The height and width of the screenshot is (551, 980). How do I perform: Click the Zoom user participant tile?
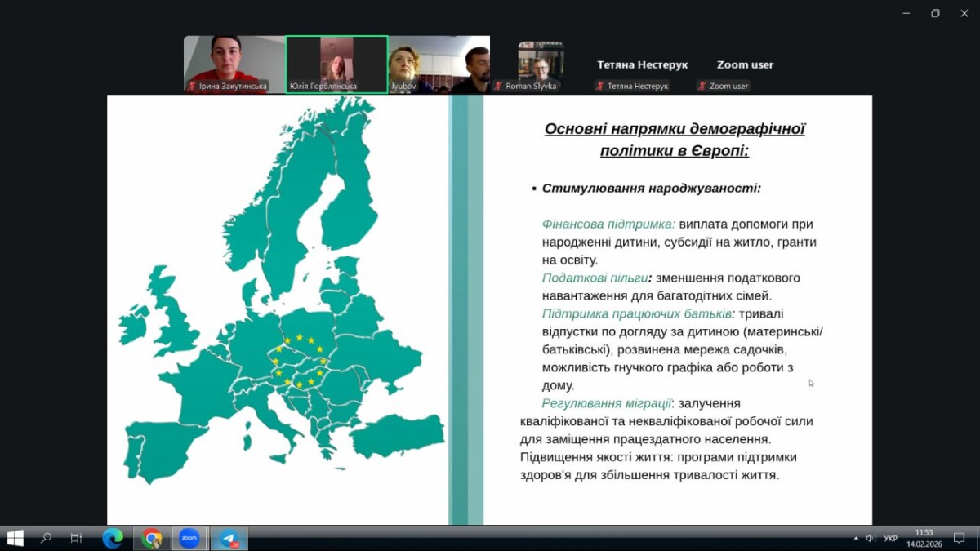[744, 65]
